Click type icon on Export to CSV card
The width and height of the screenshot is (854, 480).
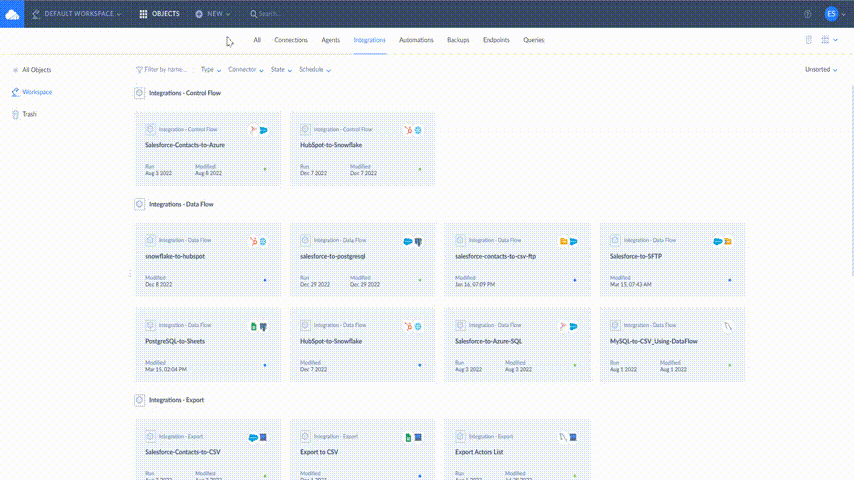point(305,436)
